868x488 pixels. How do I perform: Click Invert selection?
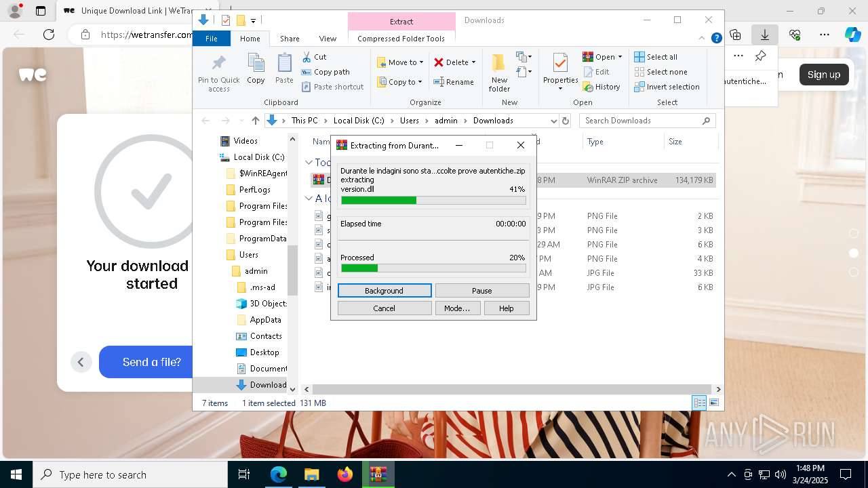pyautogui.click(x=667, y=87)
